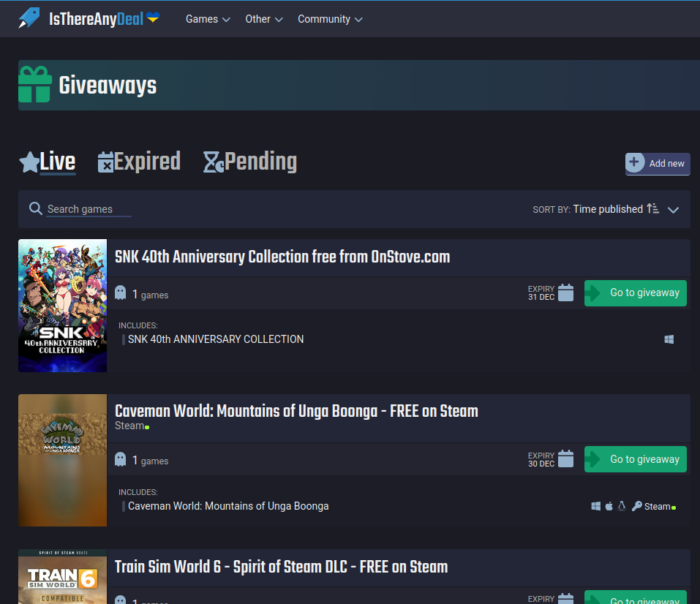Click the Ukraine heart icon beside the logo

pos(153,18)
